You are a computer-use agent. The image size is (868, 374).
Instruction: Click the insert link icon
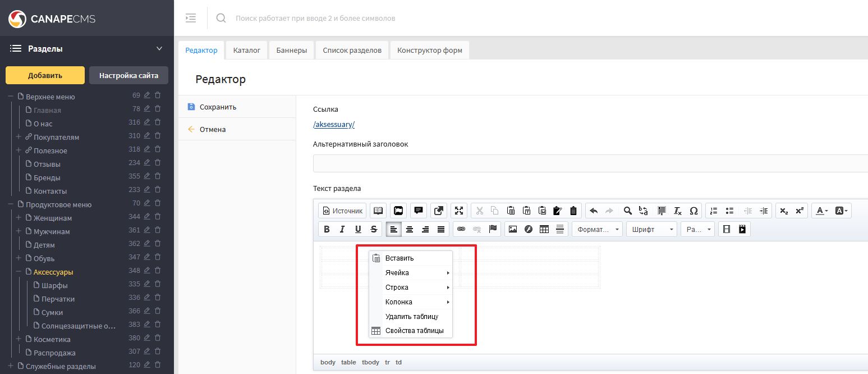tap(461, 229)
